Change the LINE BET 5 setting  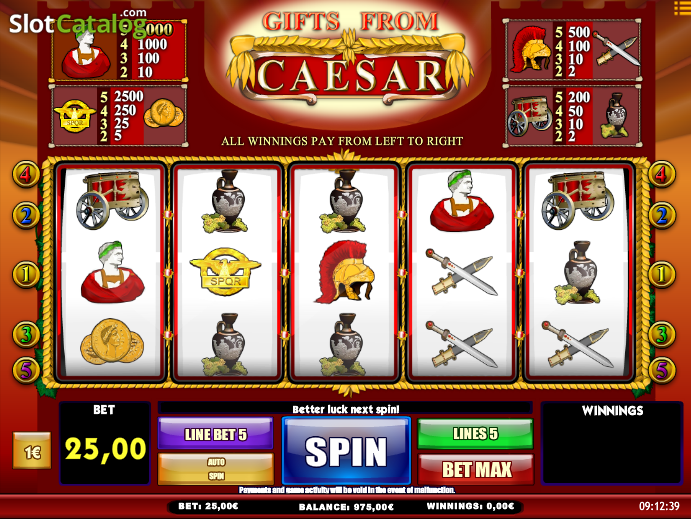(215, 434)
